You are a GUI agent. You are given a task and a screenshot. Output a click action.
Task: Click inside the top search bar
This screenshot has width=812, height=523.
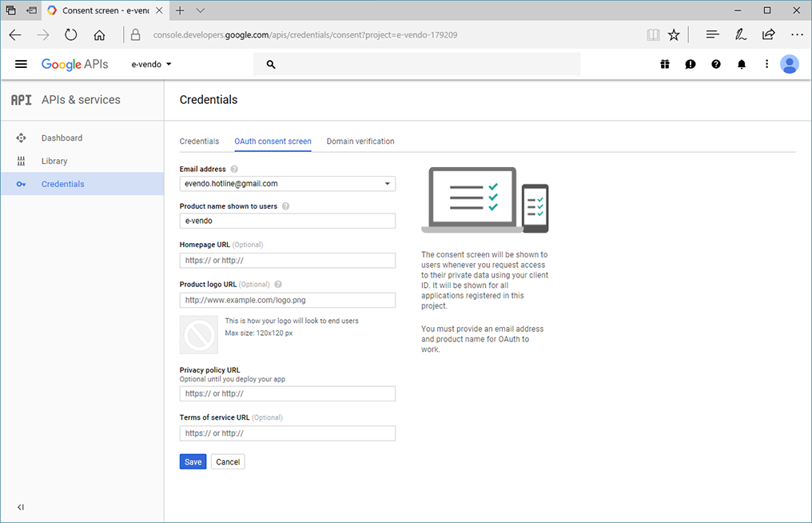tap(416, 65)
